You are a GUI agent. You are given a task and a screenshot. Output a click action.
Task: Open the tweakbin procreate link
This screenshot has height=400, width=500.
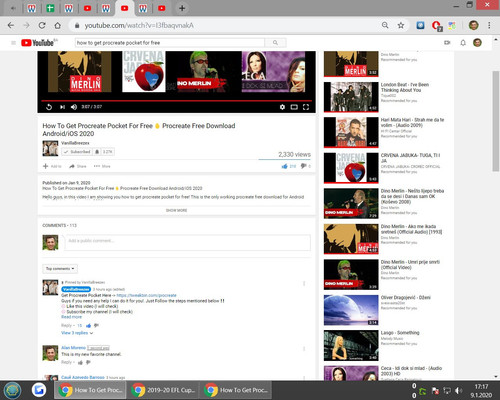click(x=146, y=295)
